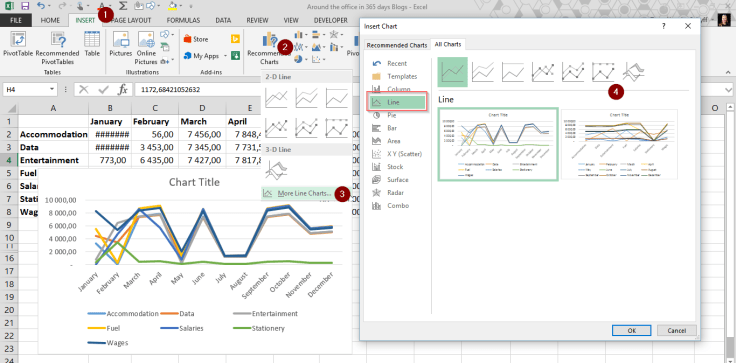The height and width of the screenshot is (363, 736).
Task: Choose Line with Markers in dropdown gallery
Action: (276, 127)
